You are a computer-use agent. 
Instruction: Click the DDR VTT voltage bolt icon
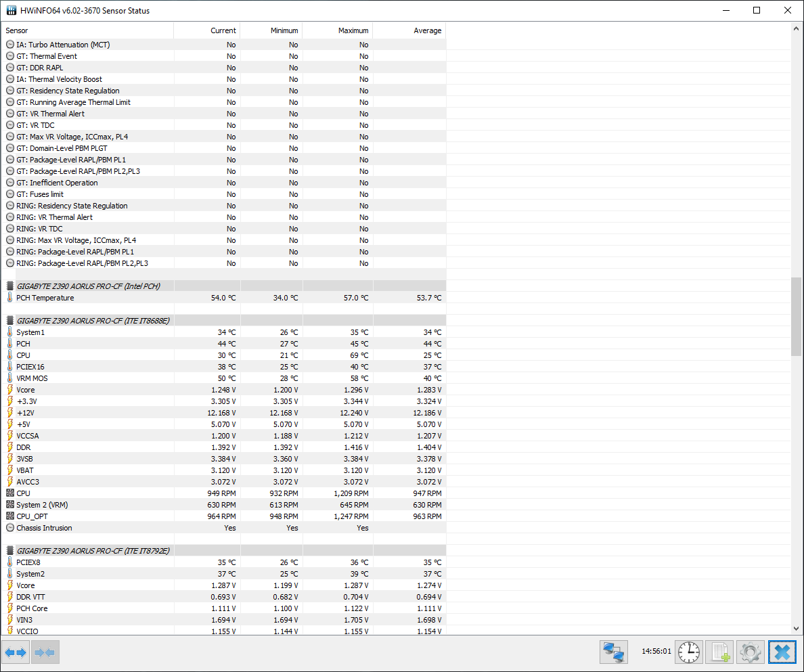pyautogui.click(x=9, y=597)
